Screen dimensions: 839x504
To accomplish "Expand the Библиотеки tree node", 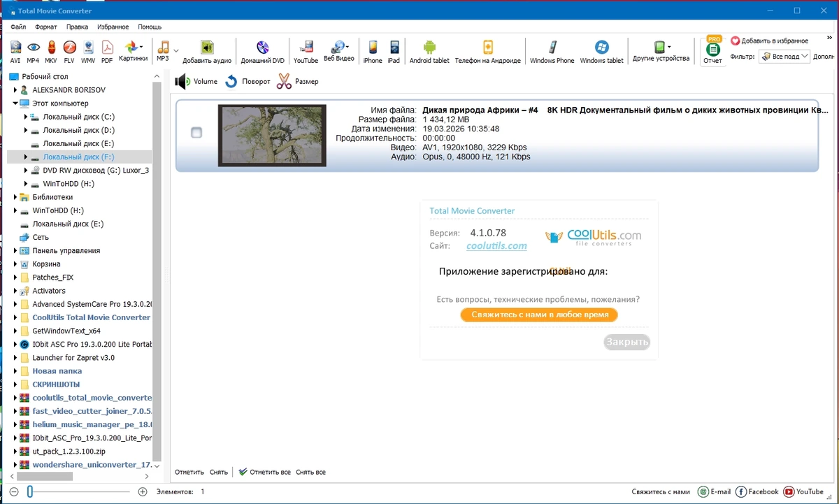I will [16, 197].
